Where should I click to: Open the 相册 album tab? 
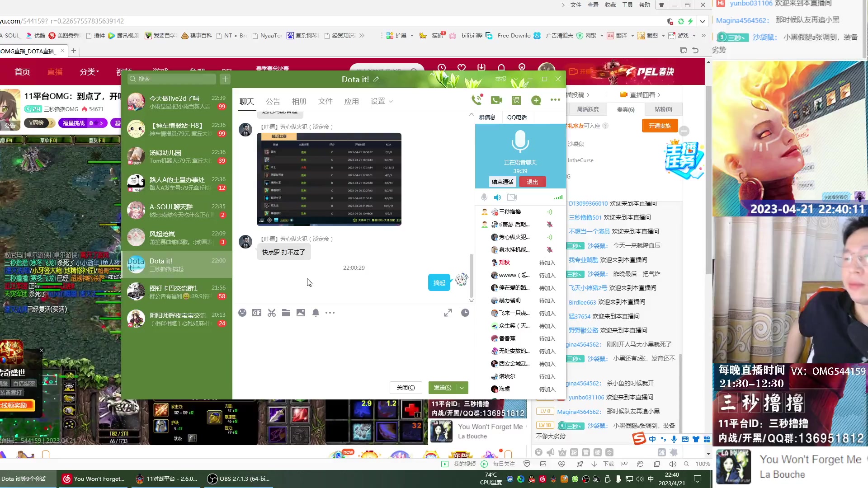pos(299,101)
